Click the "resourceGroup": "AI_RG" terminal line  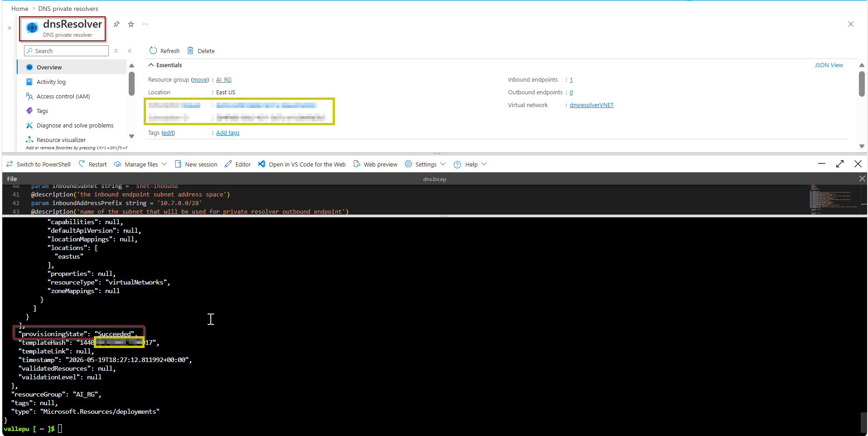pos(56,395)
